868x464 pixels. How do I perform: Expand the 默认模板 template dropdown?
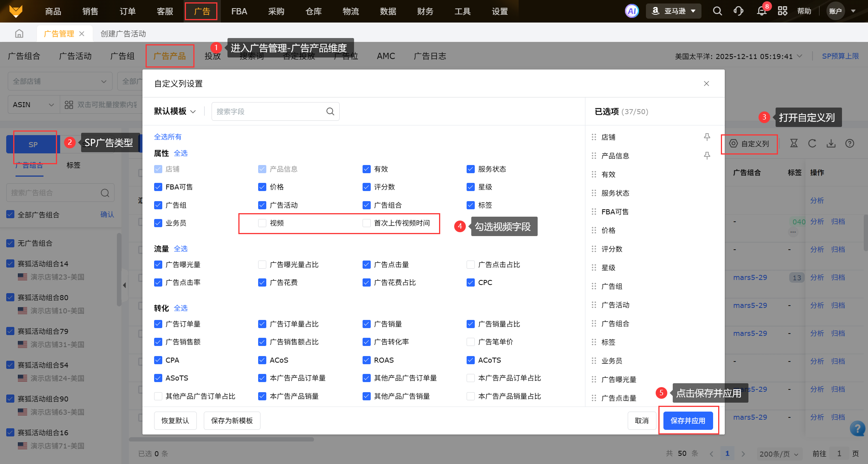pos(175,111)
